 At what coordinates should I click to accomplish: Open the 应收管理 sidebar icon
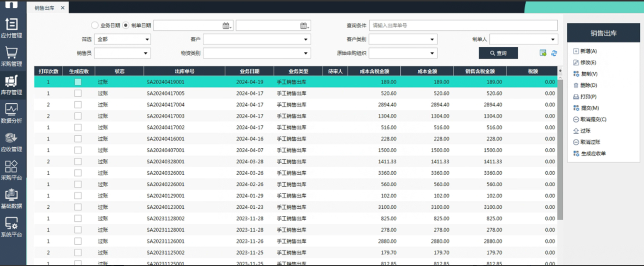11,142
